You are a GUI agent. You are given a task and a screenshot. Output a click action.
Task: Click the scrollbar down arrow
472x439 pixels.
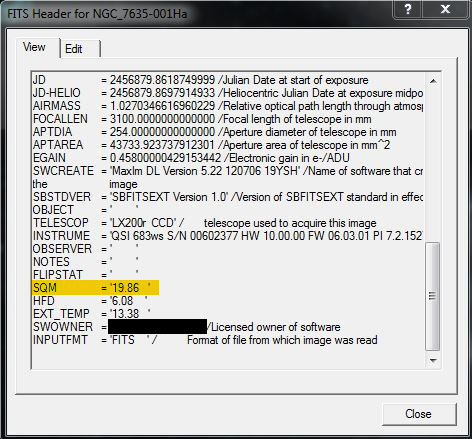pyautogui.click(x=433, y=360)
